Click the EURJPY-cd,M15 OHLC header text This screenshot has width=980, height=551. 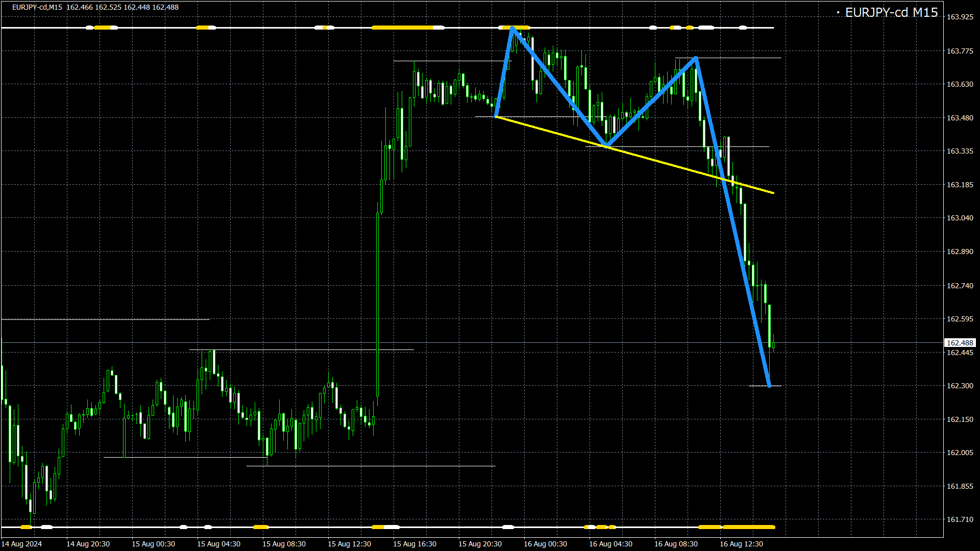(x=95, y=7)
